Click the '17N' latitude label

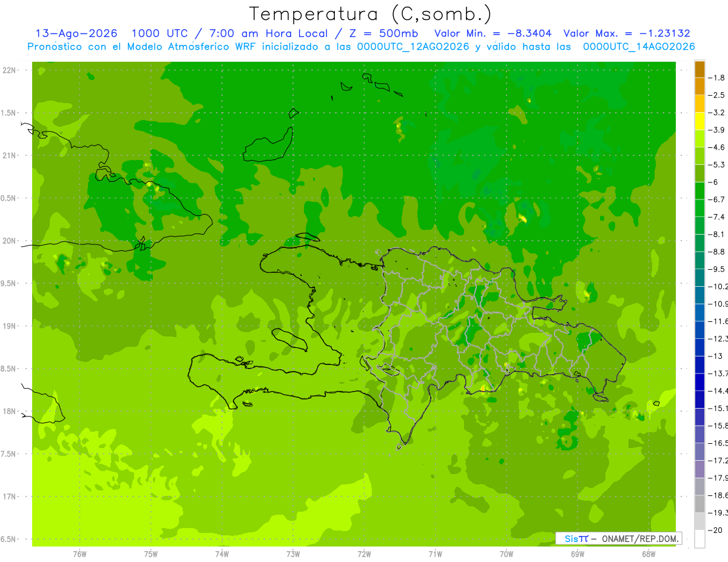pos(9,497)
